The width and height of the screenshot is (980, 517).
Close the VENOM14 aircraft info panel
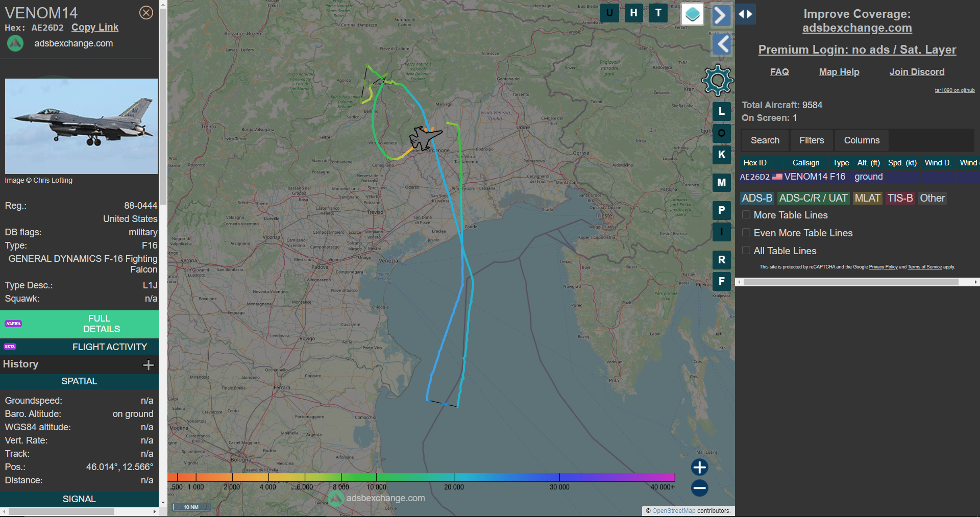(146, 13)
